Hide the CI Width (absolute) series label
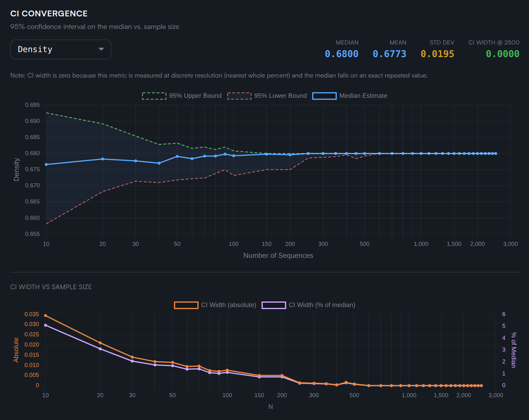 tap(228, 305)
